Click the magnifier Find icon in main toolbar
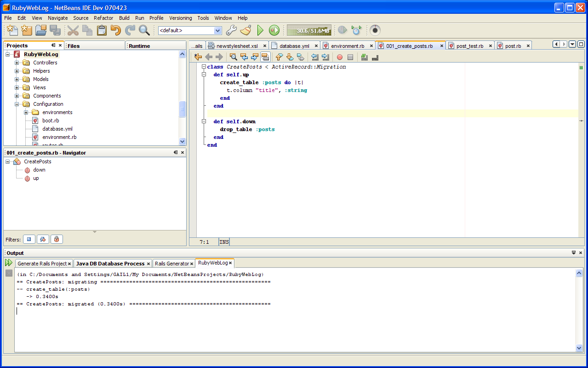588x368 pixels. (x=144, y=30)
